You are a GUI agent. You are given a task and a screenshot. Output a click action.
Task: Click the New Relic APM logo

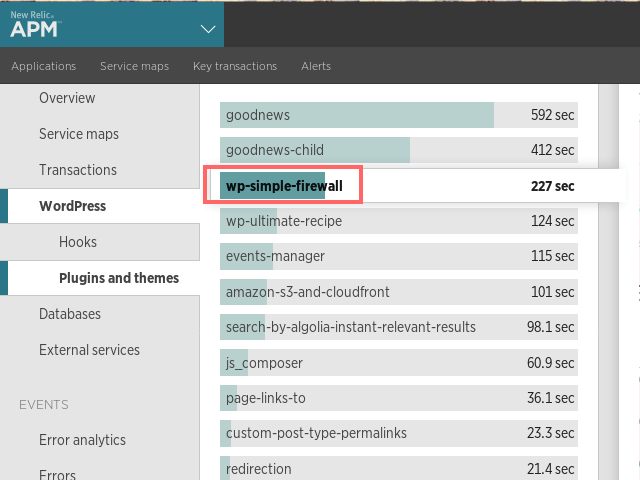[x=36, y=24]
